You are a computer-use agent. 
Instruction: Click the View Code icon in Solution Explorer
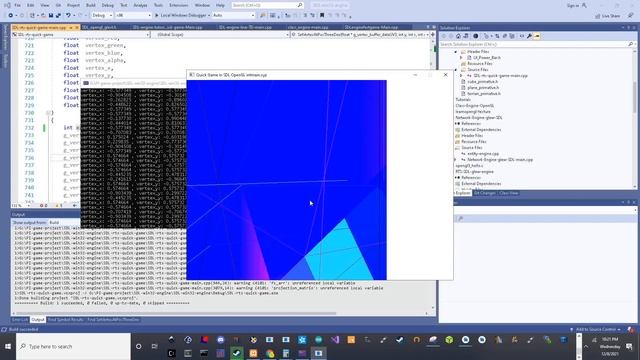tap(522, 36)
